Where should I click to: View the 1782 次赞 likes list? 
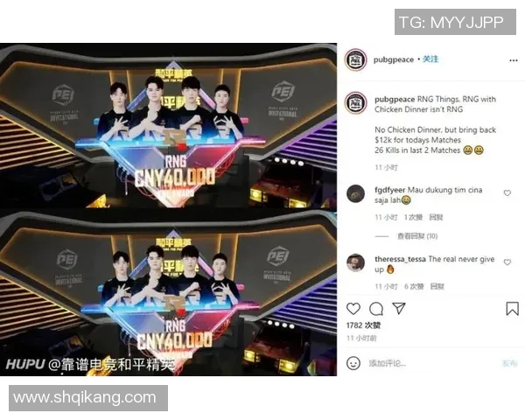pyautogui.click(x=363, y=325)
